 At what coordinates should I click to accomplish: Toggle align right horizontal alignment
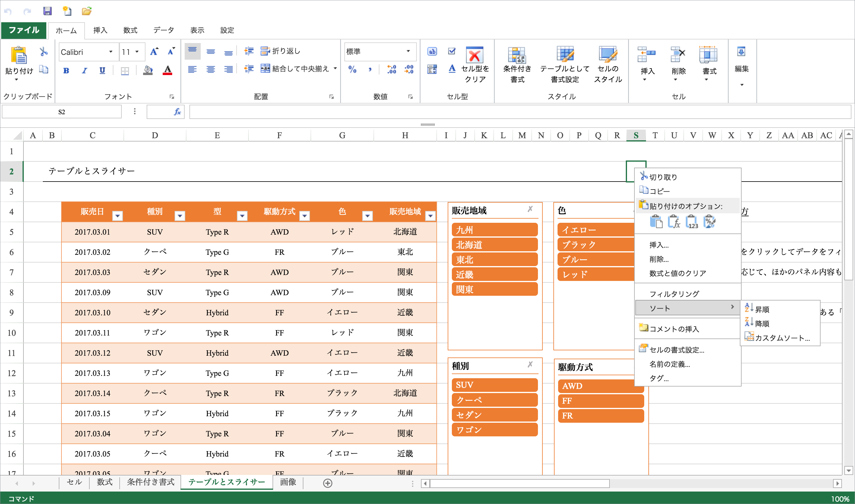pyautogui.click(x=228, y=69)
